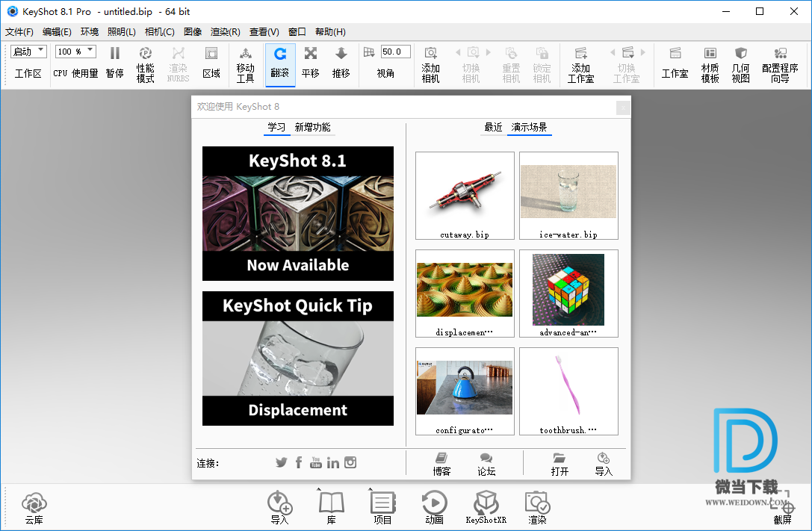Open 材质模板 material templates
Viewport: 812px width, 531px height.
coord(710,65)
